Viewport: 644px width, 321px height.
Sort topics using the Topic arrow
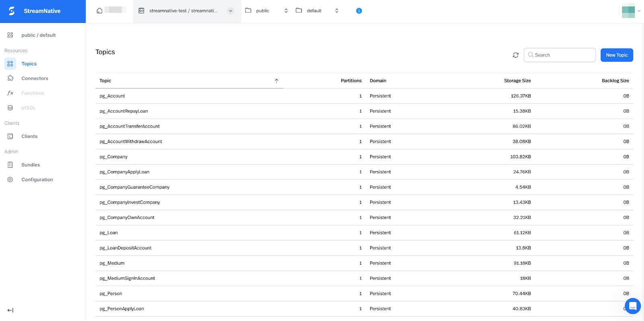[x=277, y=81]
